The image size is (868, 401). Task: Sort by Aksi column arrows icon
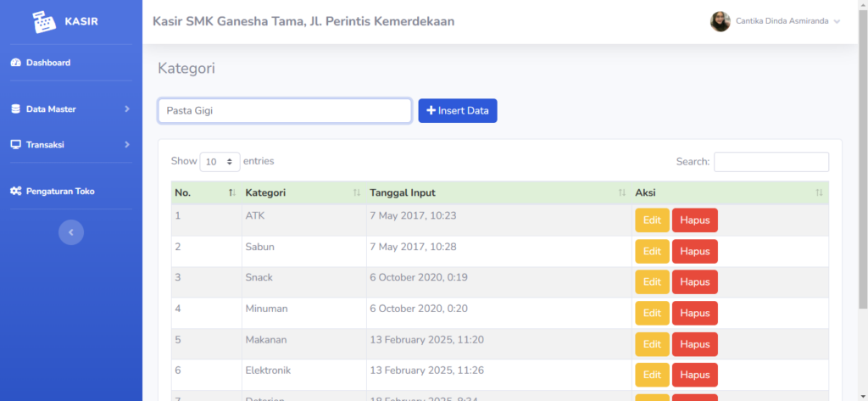click(x=819, y=192)
